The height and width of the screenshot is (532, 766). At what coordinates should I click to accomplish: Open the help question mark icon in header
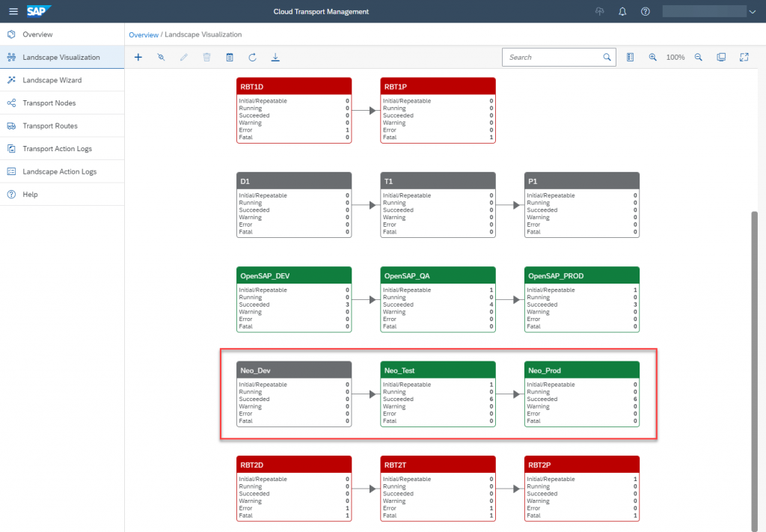click(646, 11)
